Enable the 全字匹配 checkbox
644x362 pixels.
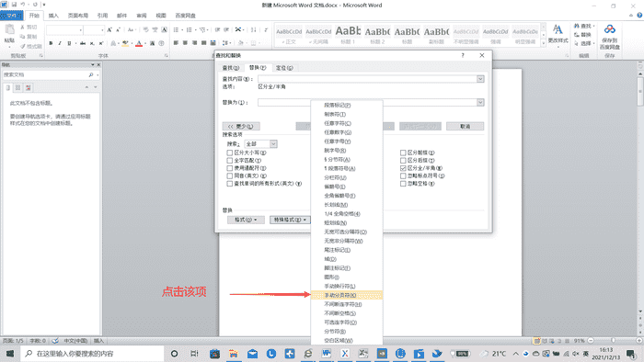[x=230, y=160]
